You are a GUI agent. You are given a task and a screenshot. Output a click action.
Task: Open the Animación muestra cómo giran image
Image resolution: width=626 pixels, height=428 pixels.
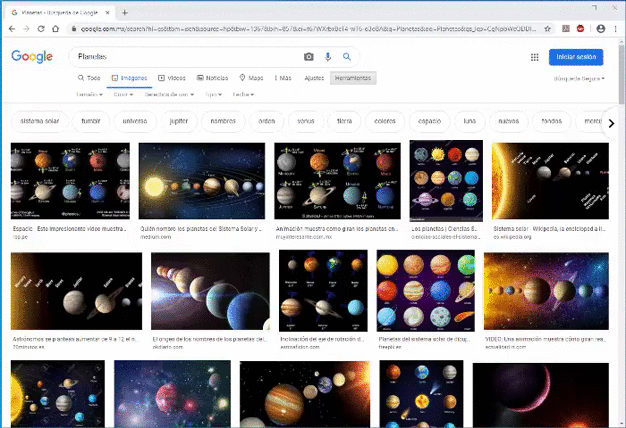click(x=337, y=181)
